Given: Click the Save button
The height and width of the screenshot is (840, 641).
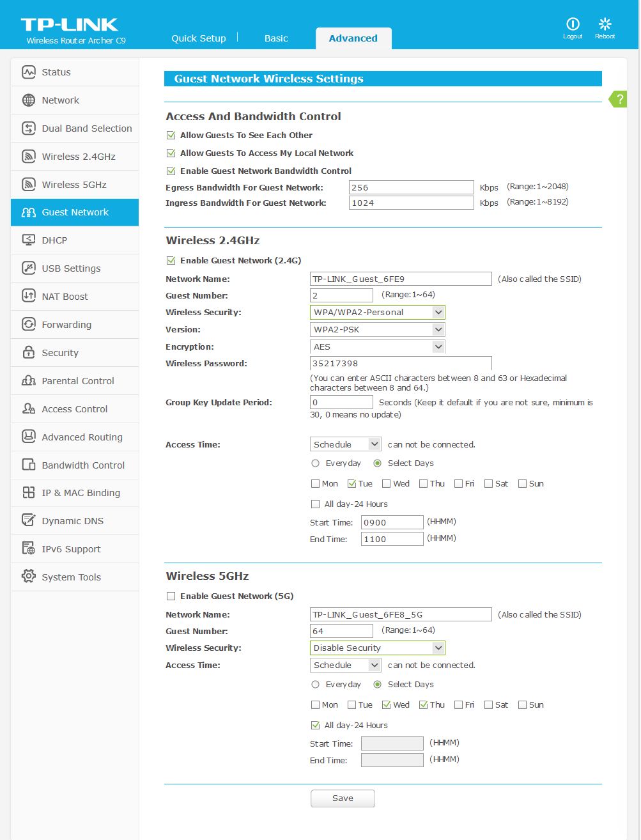Looking at the screenshot, I should click(343, 798).
